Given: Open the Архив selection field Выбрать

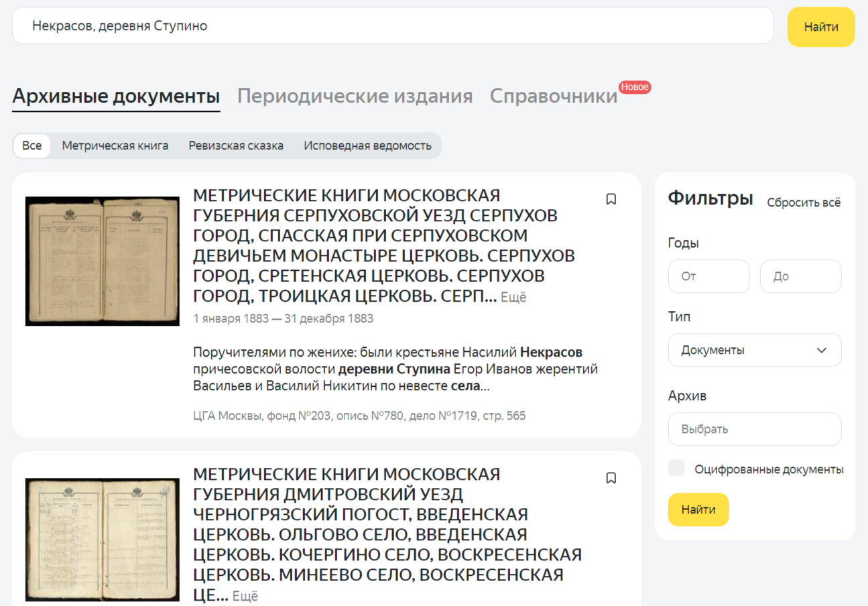Looking at the screenshot, I should coord(755,429).
